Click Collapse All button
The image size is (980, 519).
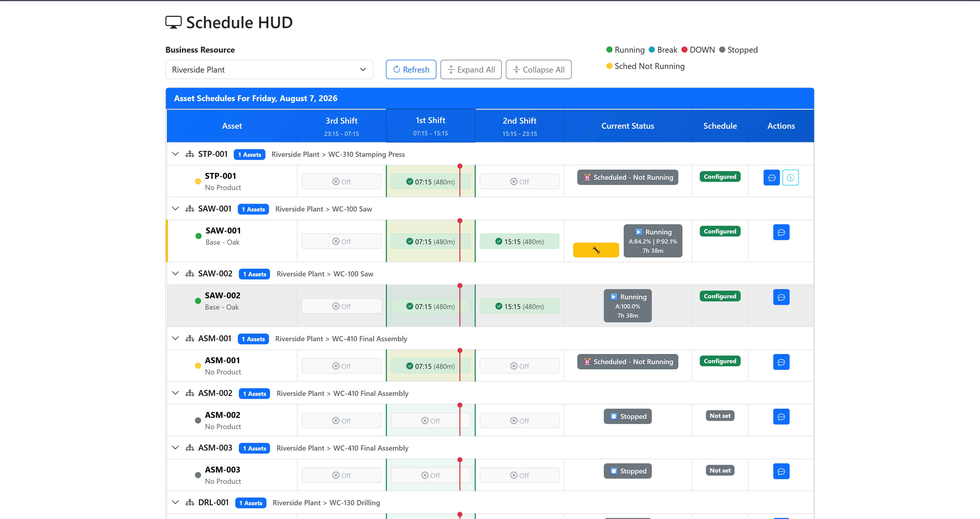(x=538, y=70)
